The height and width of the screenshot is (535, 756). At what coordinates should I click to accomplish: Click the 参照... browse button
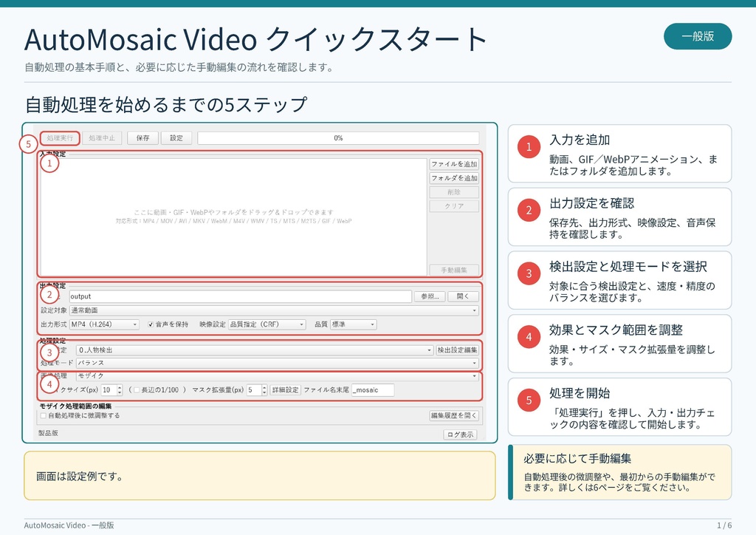pyautogui.click(x=430, y=296)
